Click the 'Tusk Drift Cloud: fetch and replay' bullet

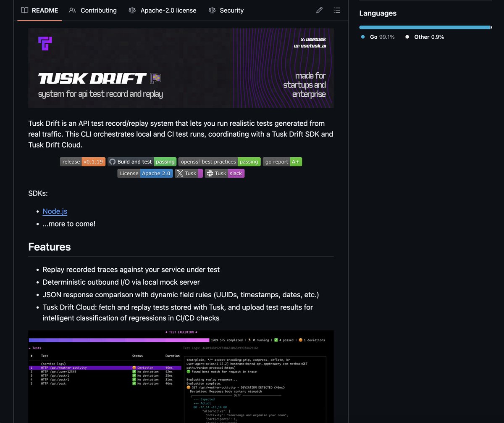click(178, 312)
